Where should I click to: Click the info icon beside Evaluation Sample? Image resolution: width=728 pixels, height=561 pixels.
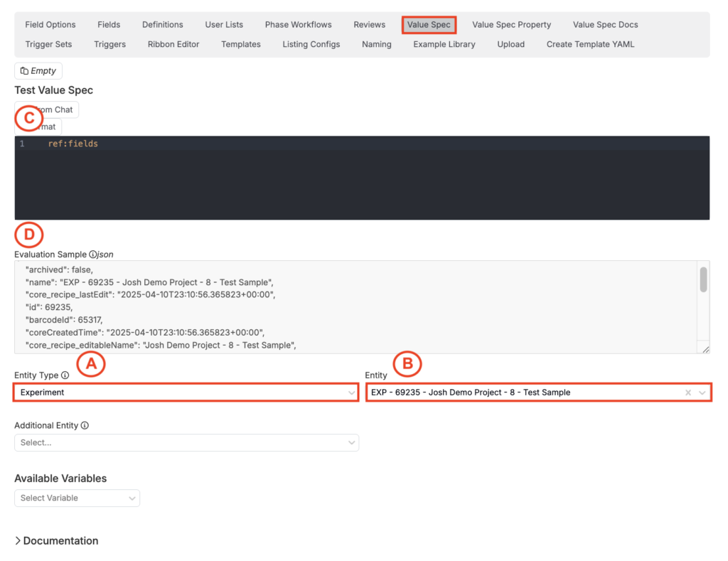(x=93, y=254)
